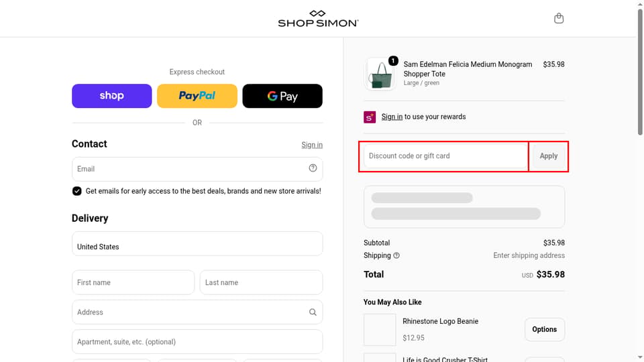Click the rewards S+ icon

click(370, 117)
